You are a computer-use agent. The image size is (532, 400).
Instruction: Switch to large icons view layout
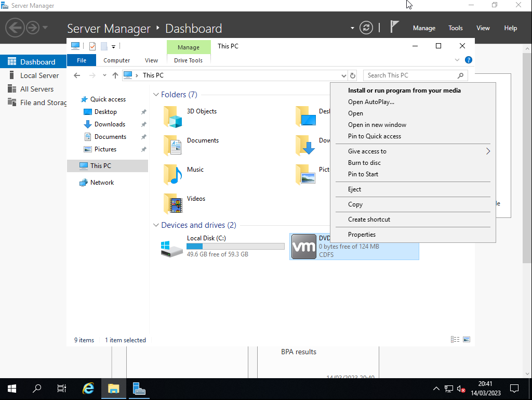click(x=467, y=340)
